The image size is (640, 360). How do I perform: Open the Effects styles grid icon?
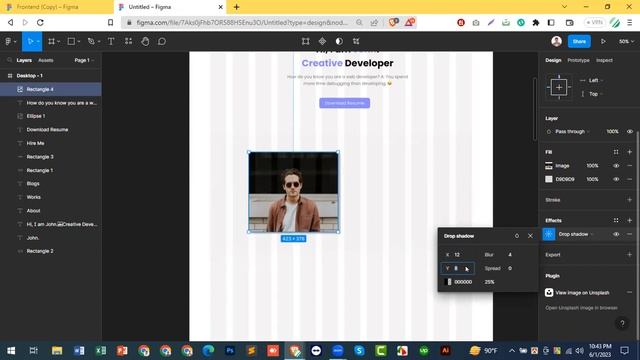[x=616, y=220]
